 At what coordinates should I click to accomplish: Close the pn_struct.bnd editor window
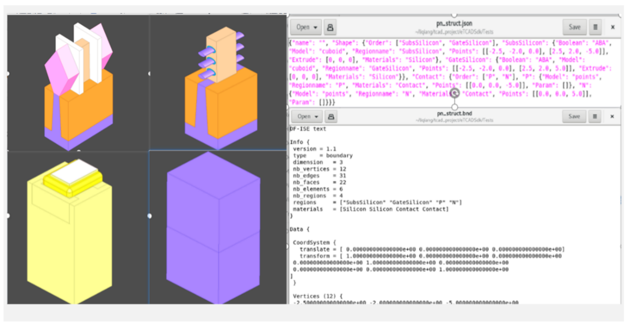(613, 116)
